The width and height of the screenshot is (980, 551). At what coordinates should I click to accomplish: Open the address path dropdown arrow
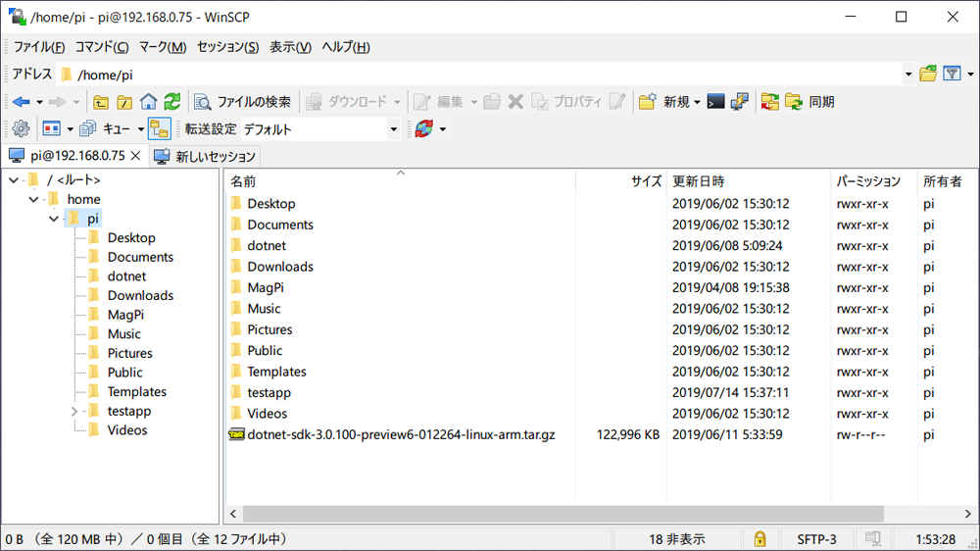(x=908, y=75)
